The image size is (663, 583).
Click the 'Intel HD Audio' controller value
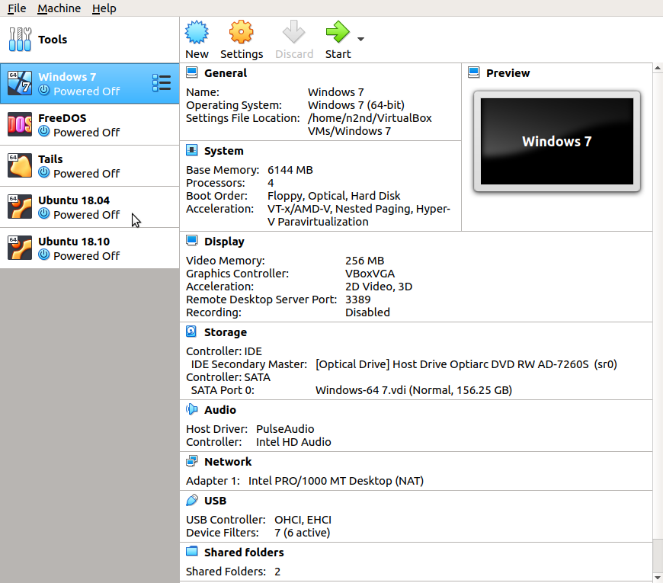(x=293, y=442)
